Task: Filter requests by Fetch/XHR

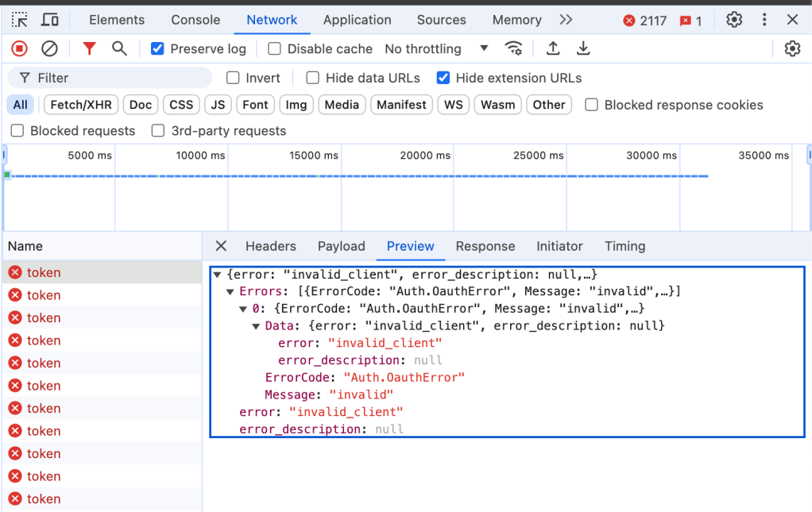Action: 81,105
